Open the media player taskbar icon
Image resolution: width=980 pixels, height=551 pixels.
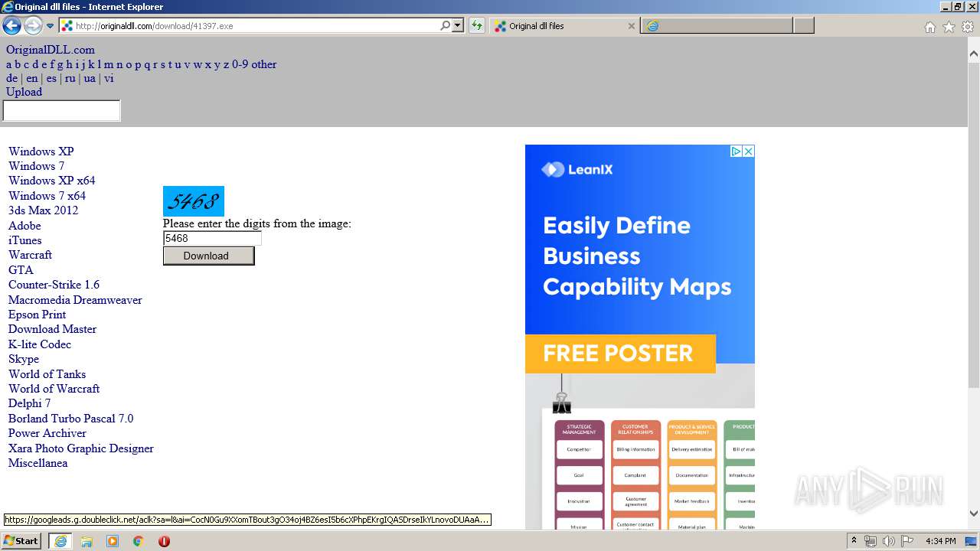(x=113, y=541)
